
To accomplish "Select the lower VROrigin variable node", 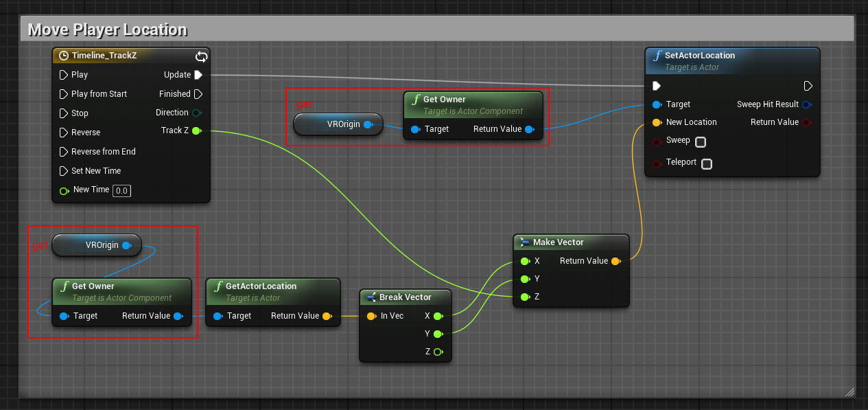I will click(x=96, y=245).
